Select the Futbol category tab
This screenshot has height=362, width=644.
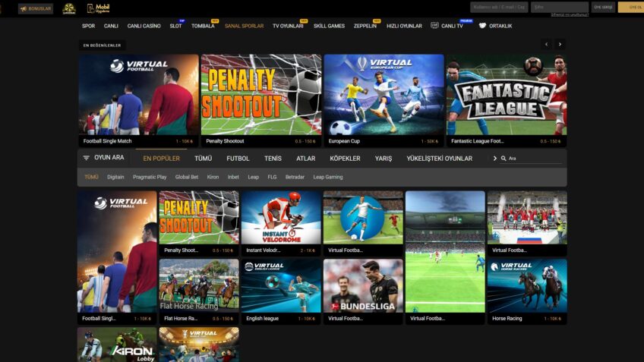tap(238, 158)
